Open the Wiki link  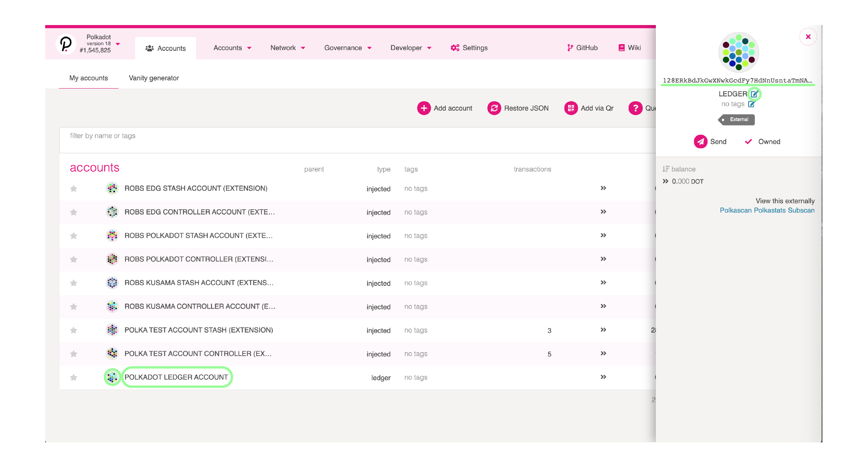[x=630, y=48]
